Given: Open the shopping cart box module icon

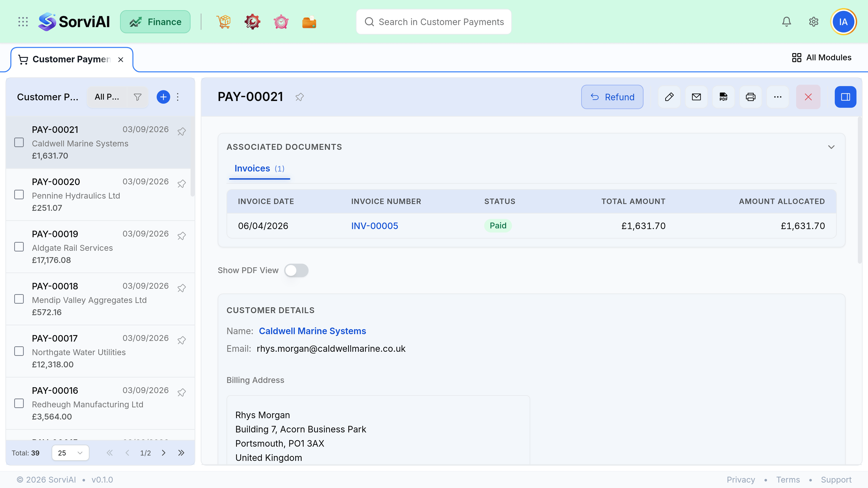Looking at the screenshot, I should coord(224,22).
